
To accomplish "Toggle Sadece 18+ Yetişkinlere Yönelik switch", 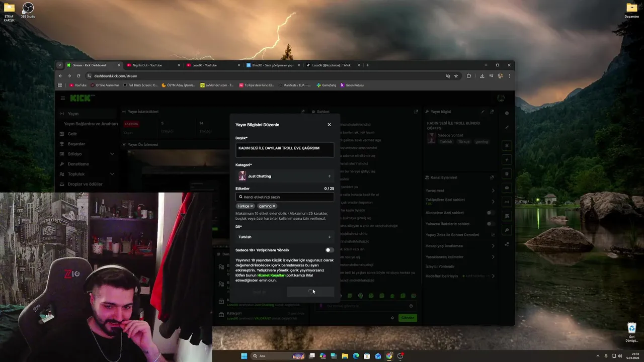I will (329, 250).
